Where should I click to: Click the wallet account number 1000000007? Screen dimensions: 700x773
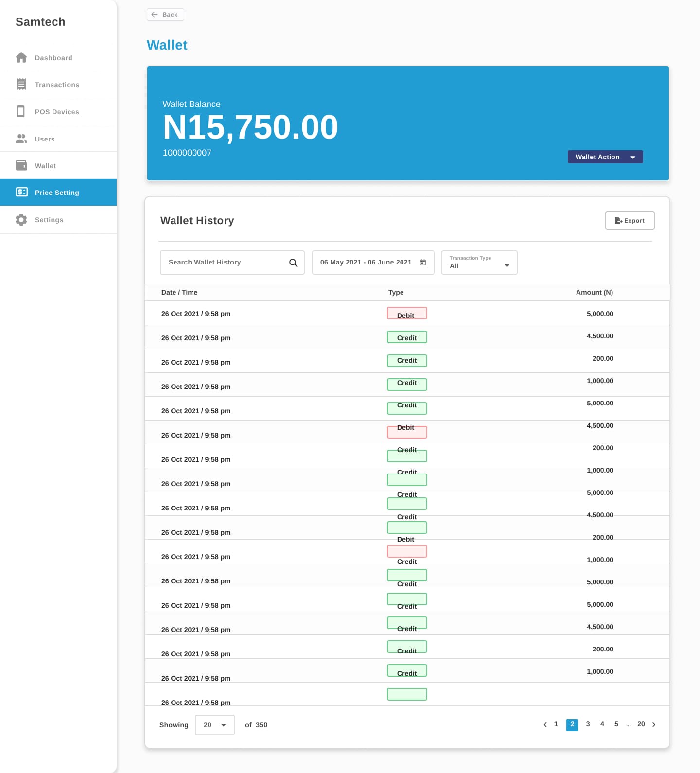(187, 153)
